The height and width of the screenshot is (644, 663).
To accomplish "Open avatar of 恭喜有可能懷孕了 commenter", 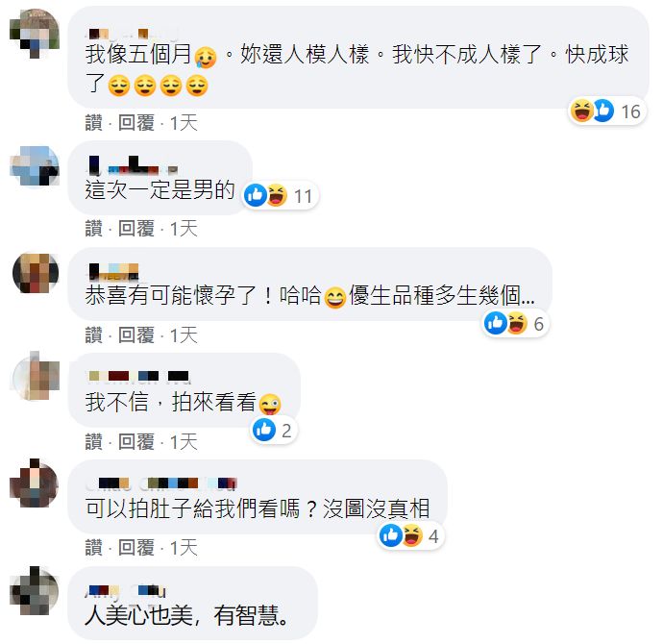I will (36, 273).
